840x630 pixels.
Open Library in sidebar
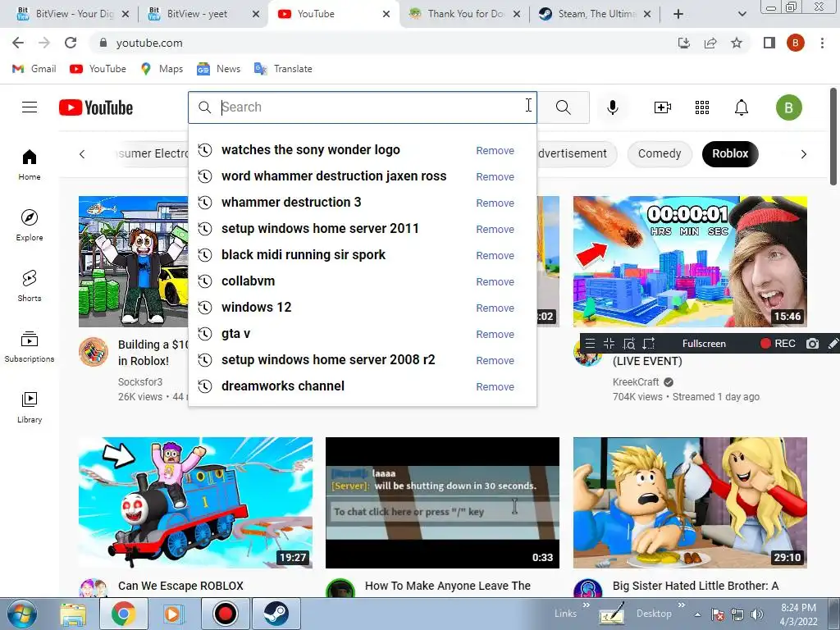[x=30, y=407]
